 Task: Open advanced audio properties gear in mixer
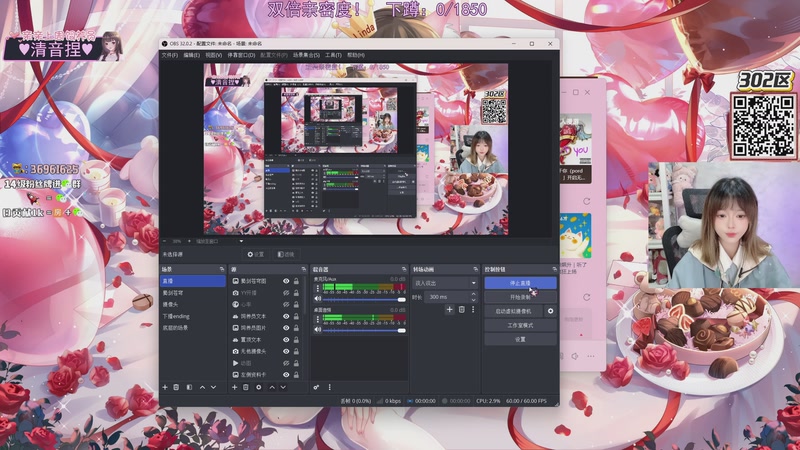coord(316,387)
